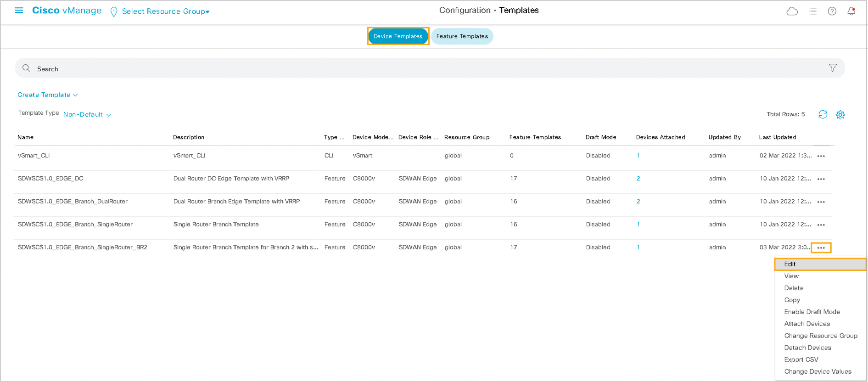This screenshot has height=382, width=868.
Task: Refresh the templates table
Action: click(823, 114)
